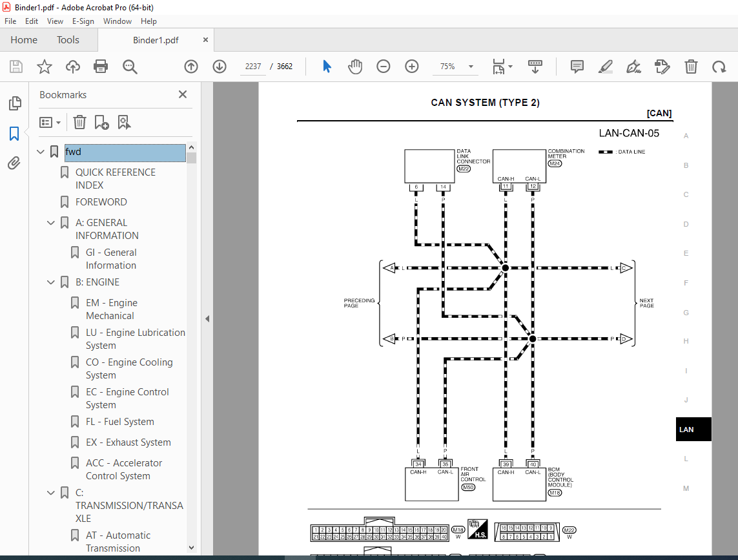Open the Window menu
The width and height of the screenshot is (738, 560).
point(118,21)
